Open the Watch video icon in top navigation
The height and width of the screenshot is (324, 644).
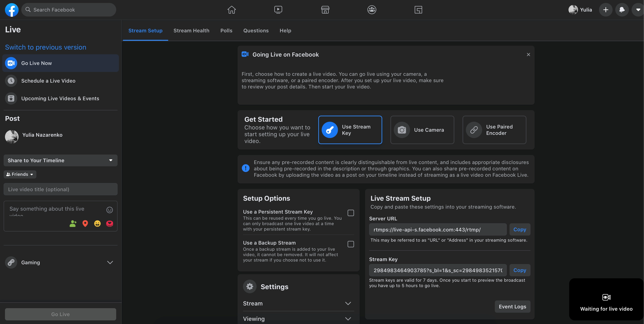[x=278, y=10]
